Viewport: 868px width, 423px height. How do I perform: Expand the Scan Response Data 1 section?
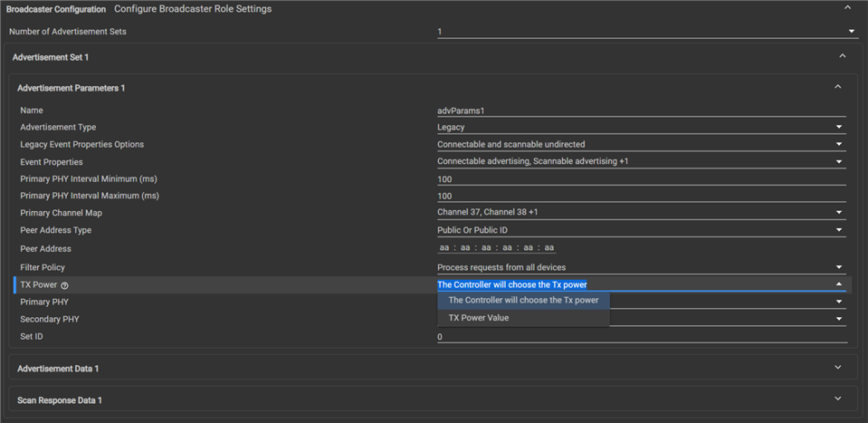coord(838,398)
